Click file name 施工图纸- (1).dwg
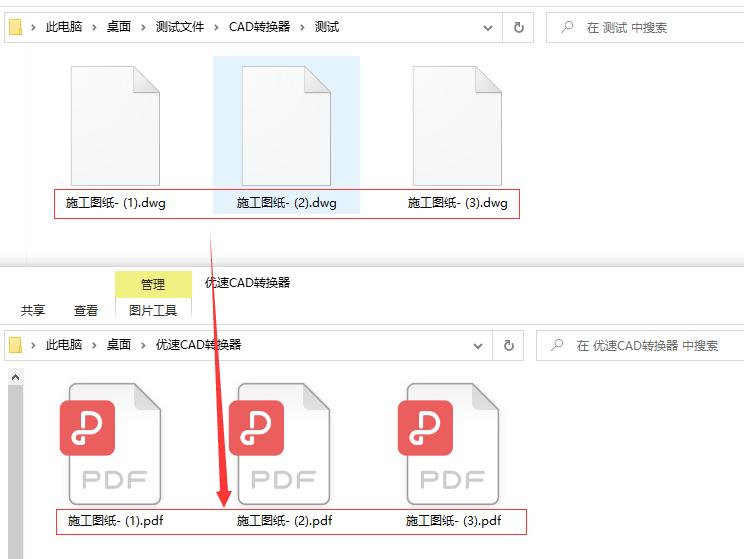Screen dimensions: 744x559 pos(116,203)
